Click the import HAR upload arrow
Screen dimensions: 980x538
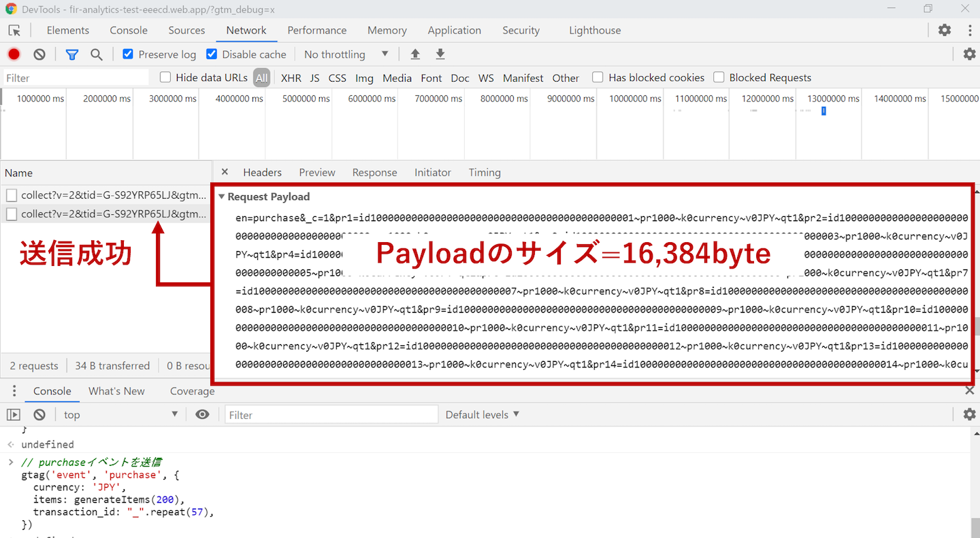(415, 54)
